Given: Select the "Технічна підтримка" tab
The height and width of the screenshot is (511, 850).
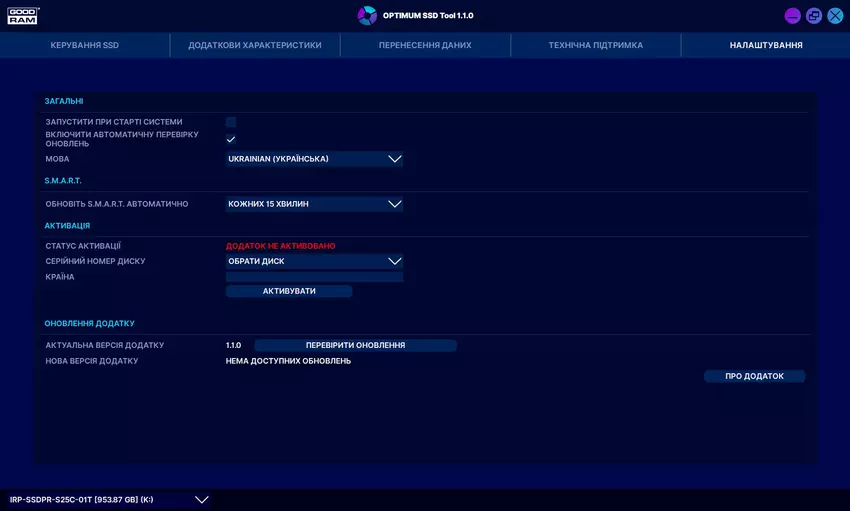Looking at the screenshot, I should pos(596,45).
